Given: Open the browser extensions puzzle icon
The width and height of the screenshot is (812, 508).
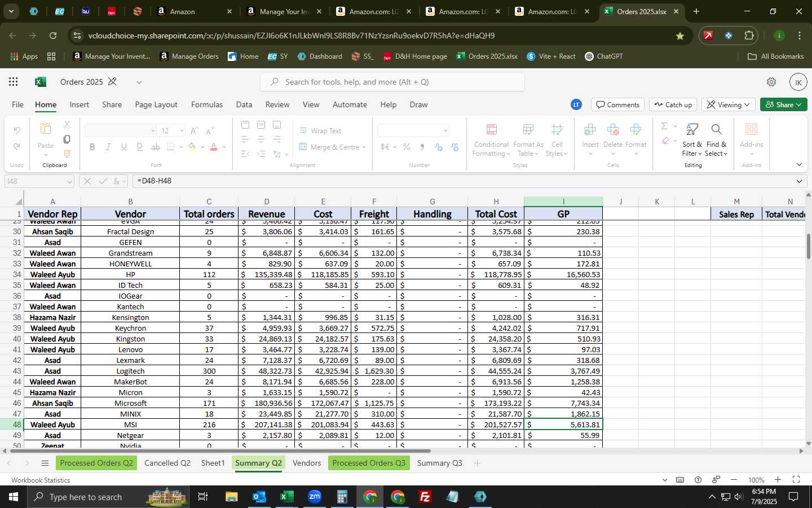Looking at the screenshot, I should 749,36.
